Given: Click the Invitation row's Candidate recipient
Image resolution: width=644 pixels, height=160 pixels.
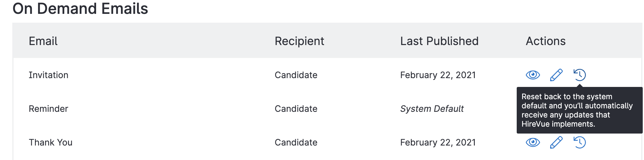Looking at the screenshot, I should coord(296,75).
